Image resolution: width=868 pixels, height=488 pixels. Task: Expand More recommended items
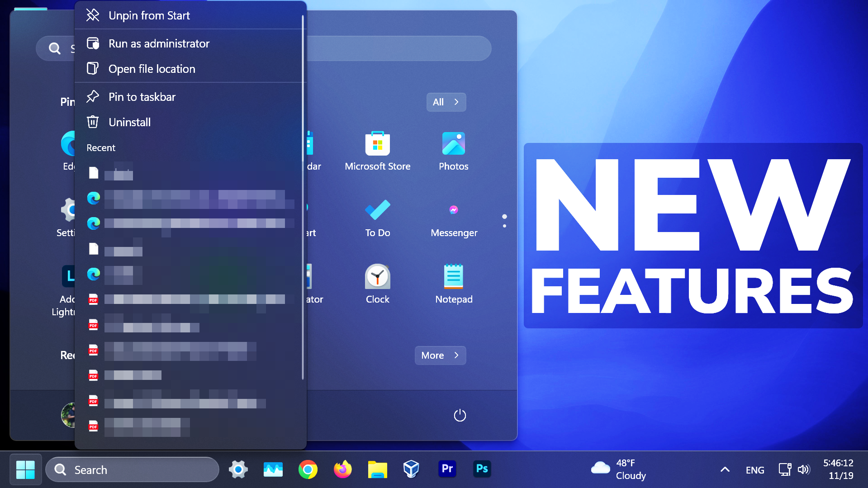pos(440,355)
